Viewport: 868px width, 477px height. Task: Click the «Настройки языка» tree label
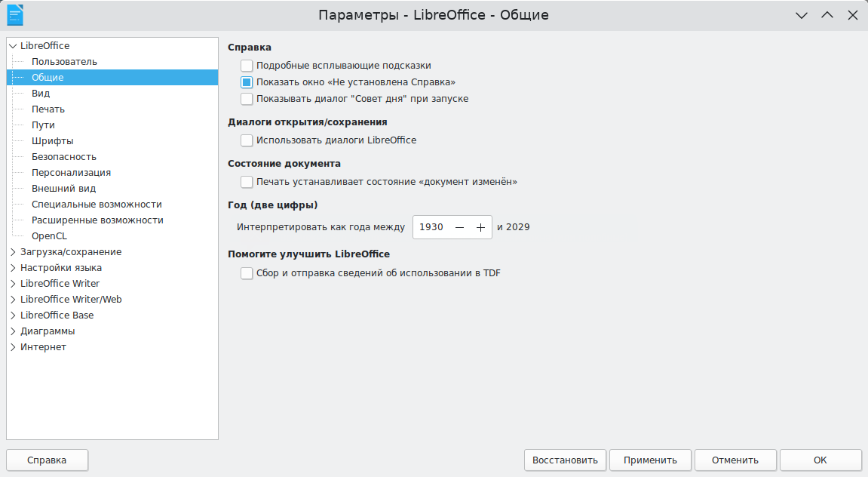tap(61, 268)
